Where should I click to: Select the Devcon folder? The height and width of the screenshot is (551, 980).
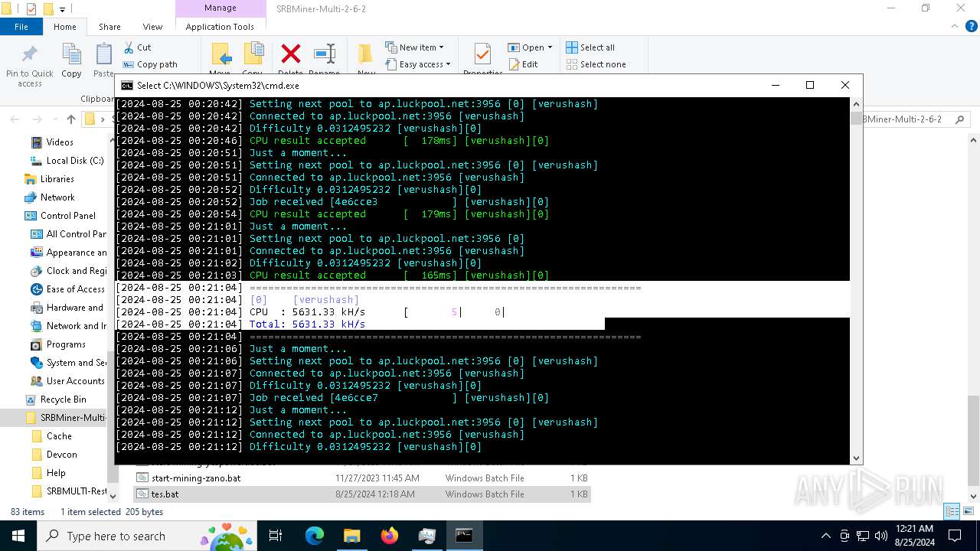click(x=61, y=455)
